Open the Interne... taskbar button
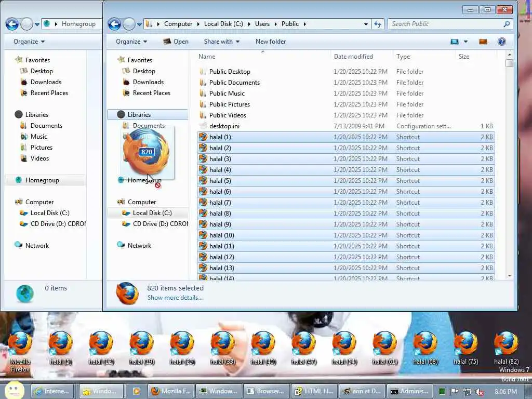 click(x=52, y=391)
